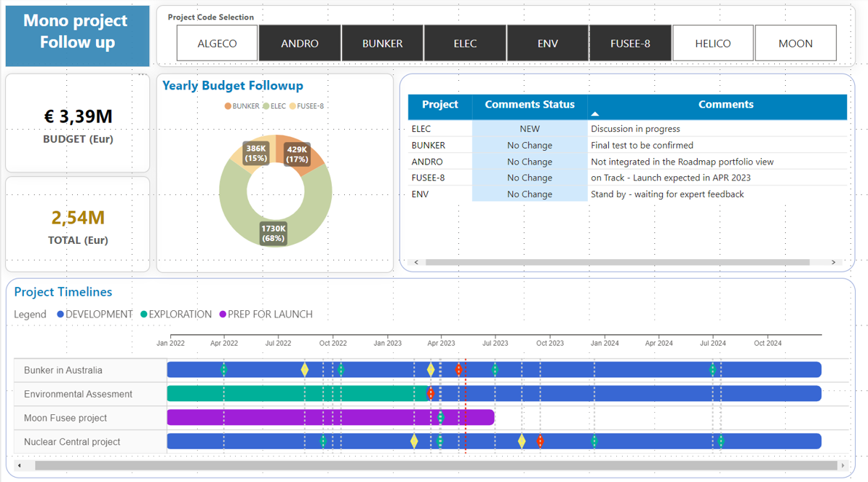Click the timeline scrollbar right arrow
This screenshot has width=868, height=482.
coord(843,465)
